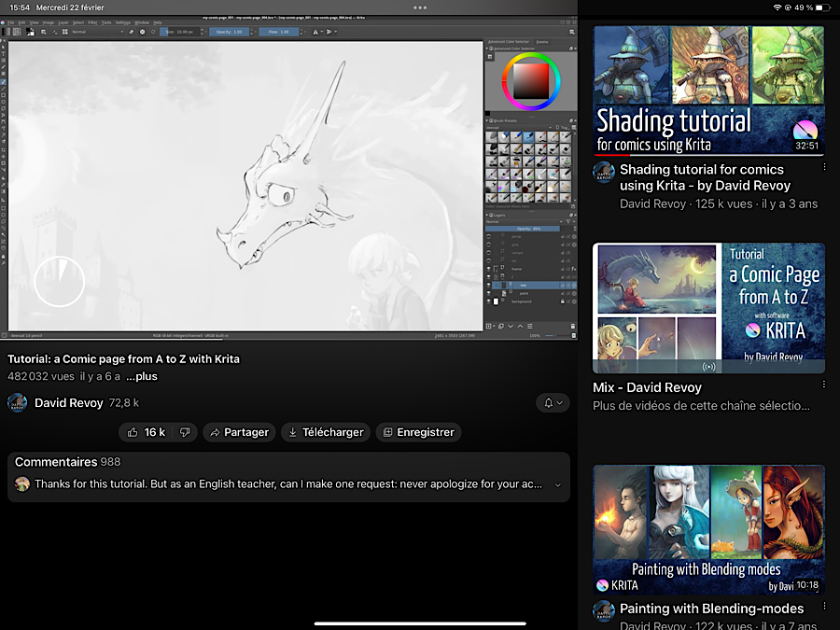Expand the comments section chevron

coord(558,484)
